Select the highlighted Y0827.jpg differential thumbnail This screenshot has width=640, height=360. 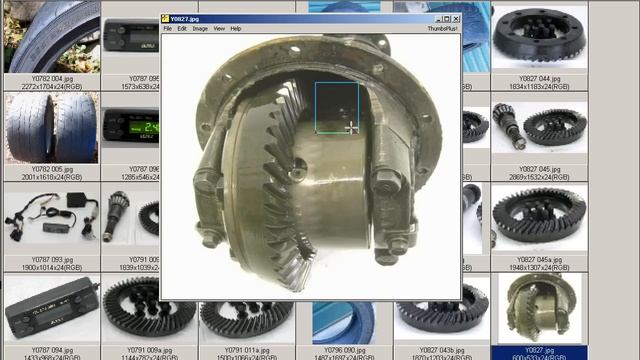click(x=540, y=309)
